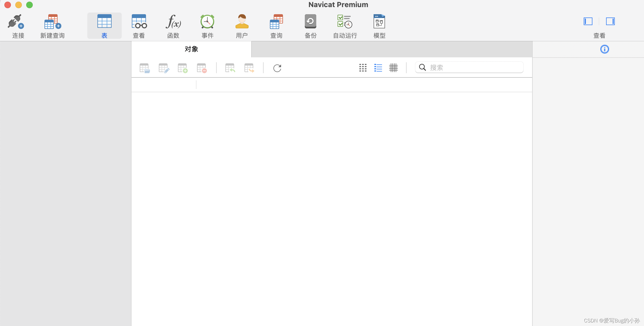Click the New Table plus icon
This screenshot has width=644, height=326.
point(183,68)
